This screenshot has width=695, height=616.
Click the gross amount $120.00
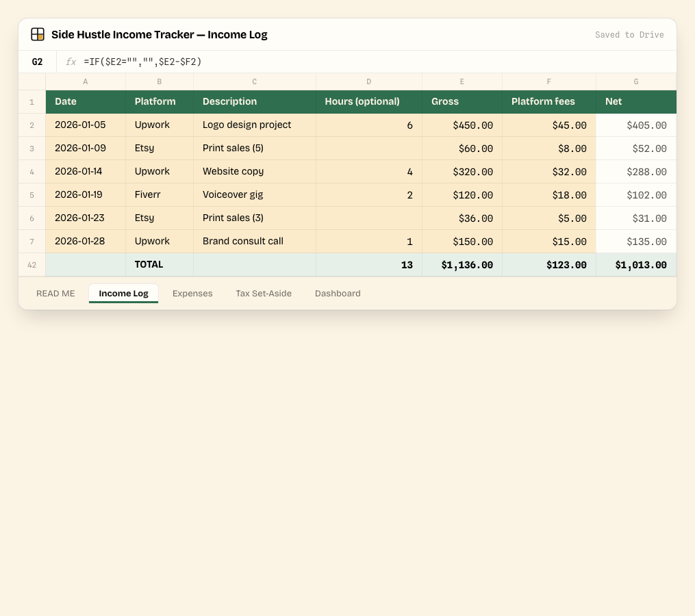[x=462, y=195]
